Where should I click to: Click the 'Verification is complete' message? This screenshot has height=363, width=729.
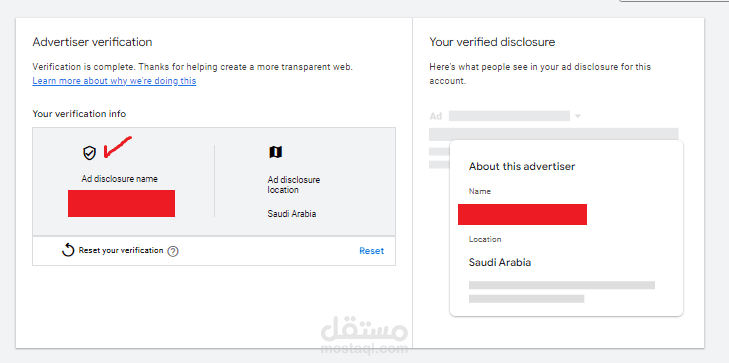coord(192,67)
